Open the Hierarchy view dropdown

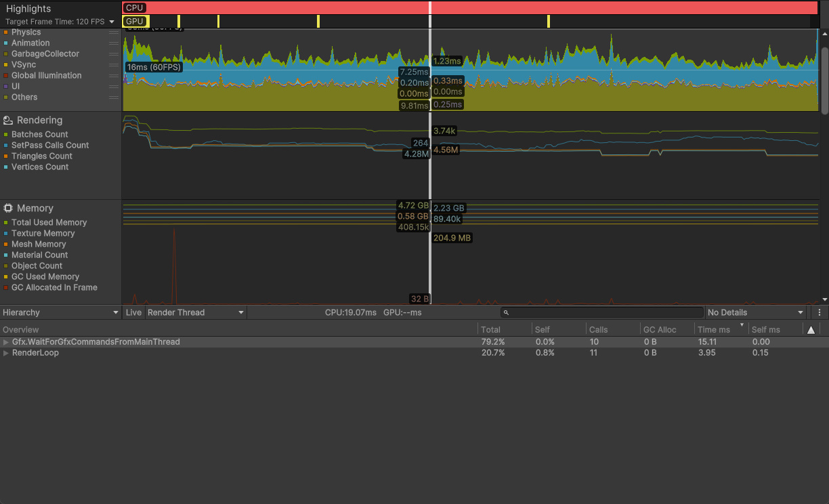pyautogui.click(x=61, y=312)
